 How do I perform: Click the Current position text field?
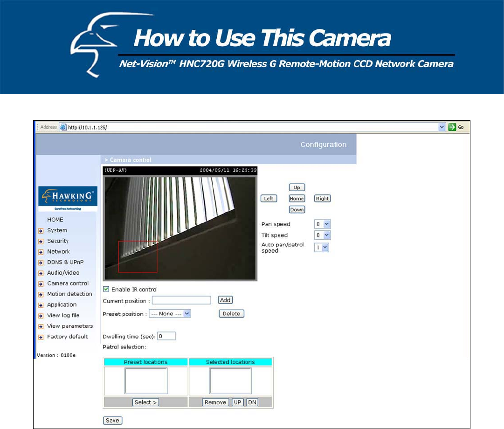pos(181,300)
